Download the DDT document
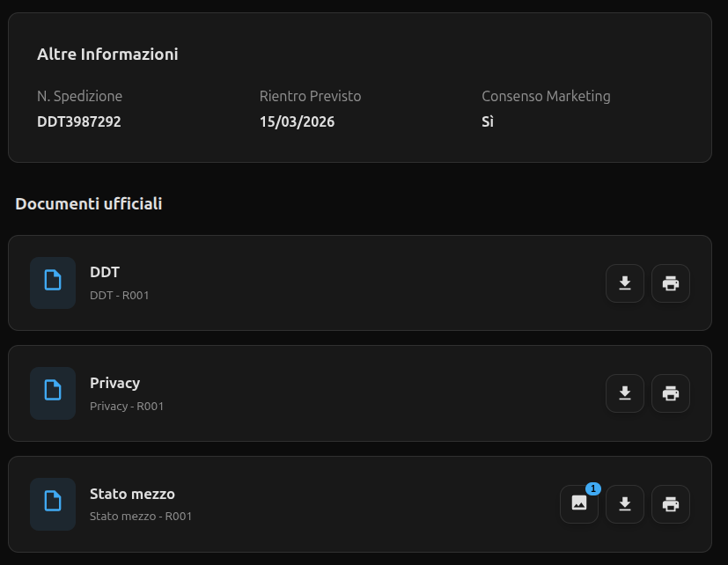Image resolution: width=728 pixels, height=565 pixels. (625, 283)
